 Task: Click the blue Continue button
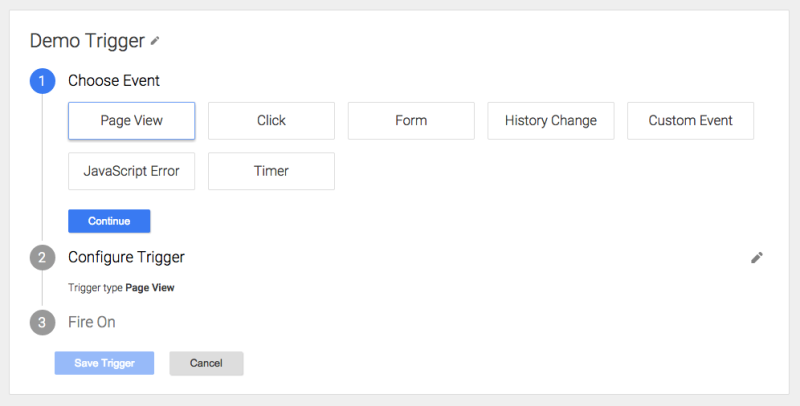[109, 221]
